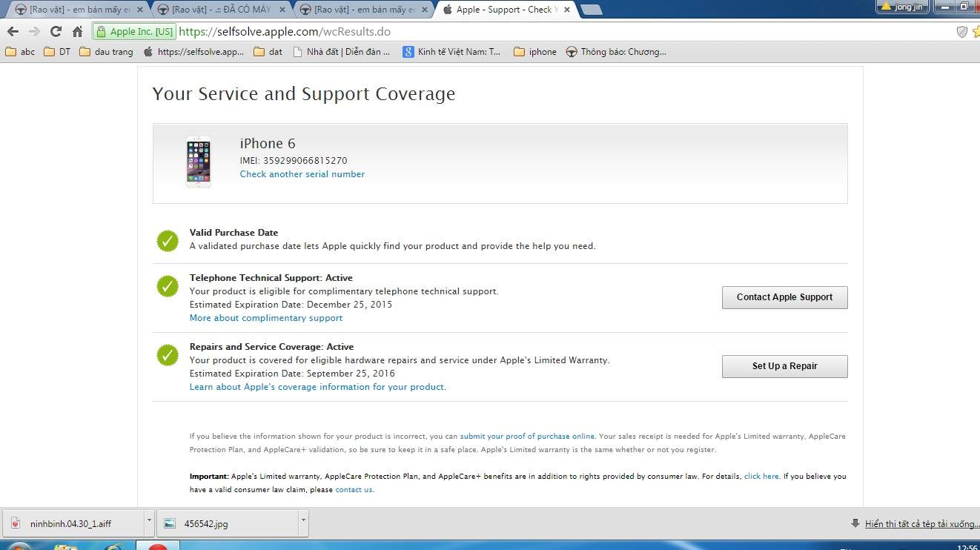Image resolution: width=980 pixels, height=550 pixels.
Task: Open Learn about Apple's coverage information link
Action: (x=317, y=387)
